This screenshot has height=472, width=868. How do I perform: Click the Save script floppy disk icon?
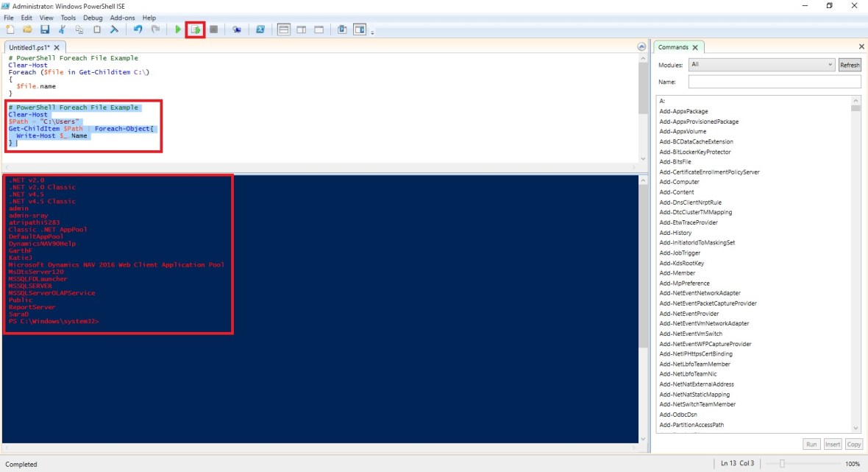click(x=45, y=29)
